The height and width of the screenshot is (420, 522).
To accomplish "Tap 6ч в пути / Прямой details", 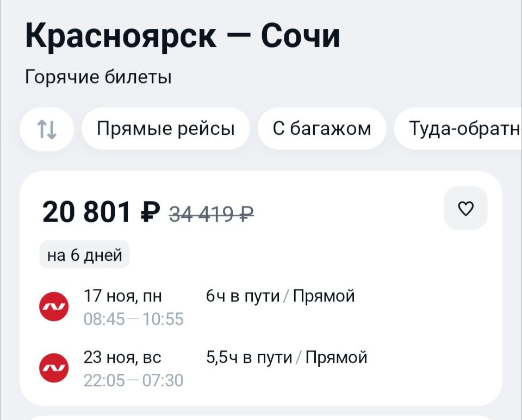I will [x=281, y=296].
